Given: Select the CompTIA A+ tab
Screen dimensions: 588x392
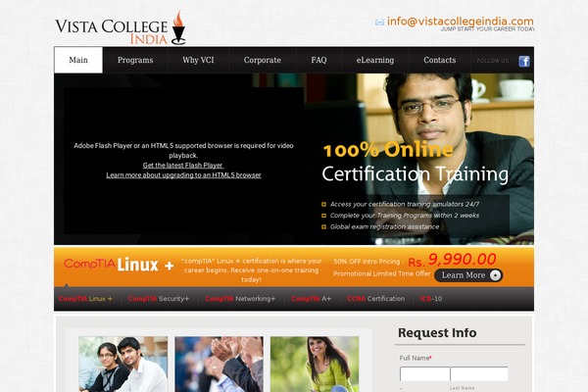Looking at the screenshot, I should click(x=312, y=299).
